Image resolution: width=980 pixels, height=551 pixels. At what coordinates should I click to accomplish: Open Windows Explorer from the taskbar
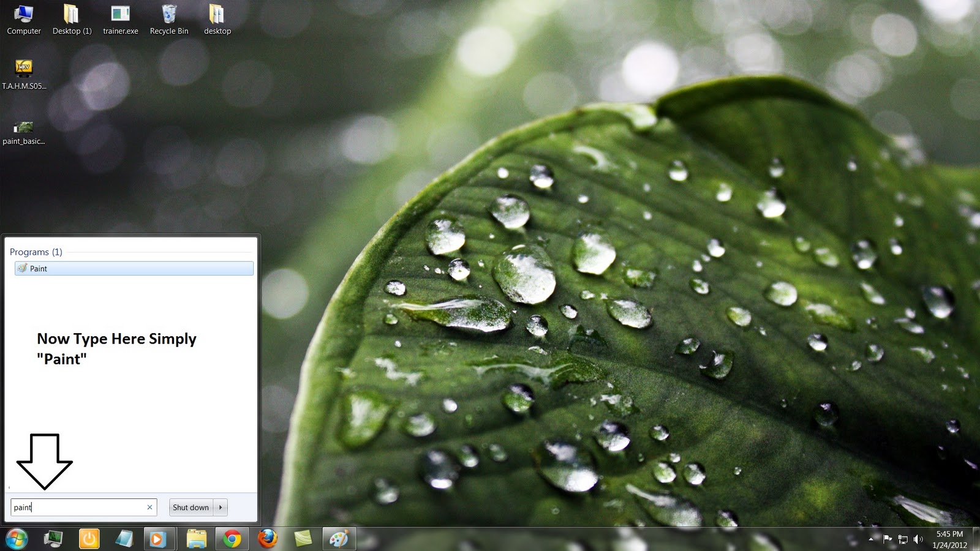(x=196, y=539)
